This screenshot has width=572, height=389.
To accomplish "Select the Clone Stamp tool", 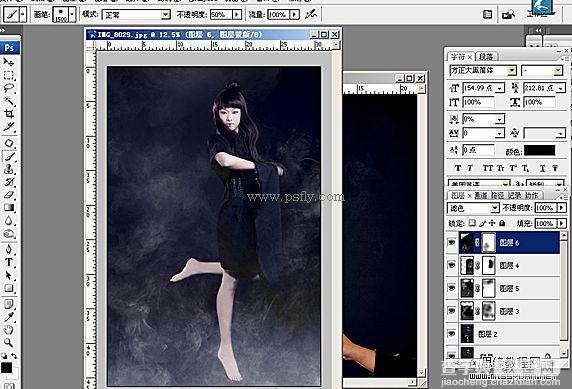I will point(8,169).
